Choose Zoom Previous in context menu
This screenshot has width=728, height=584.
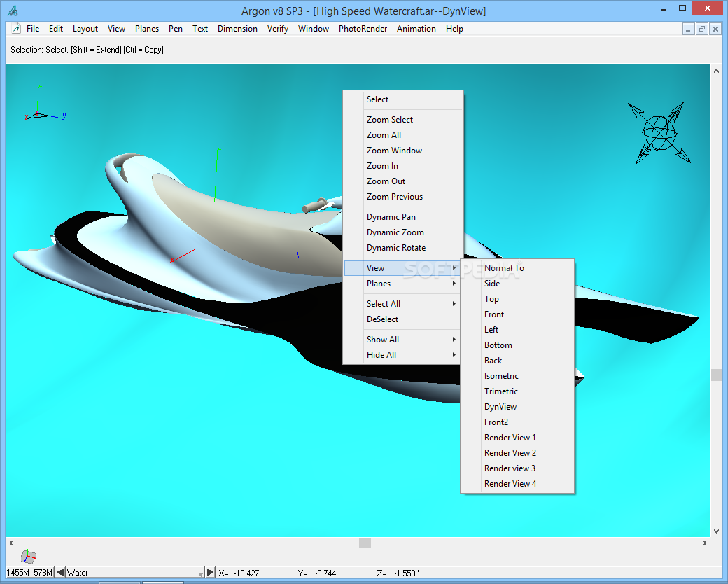pos(402,197)
